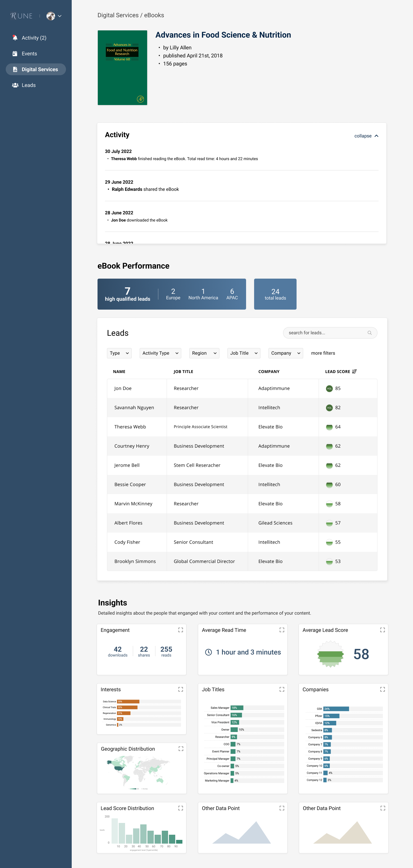Open the user avatar menu
This screenshot has width=413, height=868.
click(54, 16)
